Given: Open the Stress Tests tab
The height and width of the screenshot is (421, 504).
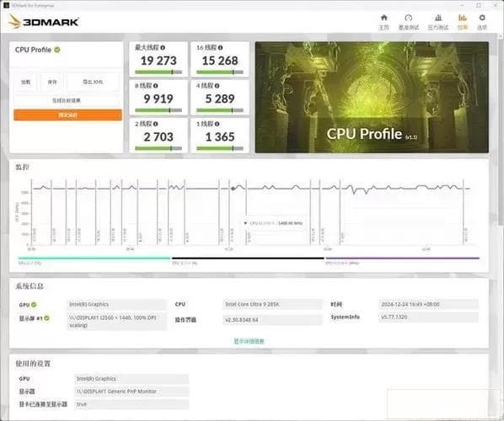Looking at the screenshot, I should click(437, 22).
